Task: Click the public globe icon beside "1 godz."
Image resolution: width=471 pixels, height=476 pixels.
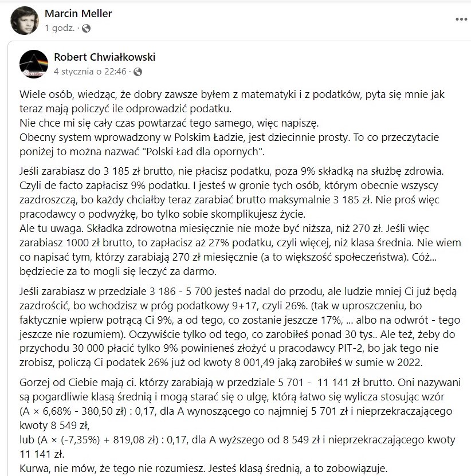Action: pyautogui.click(x=86, y=28)
